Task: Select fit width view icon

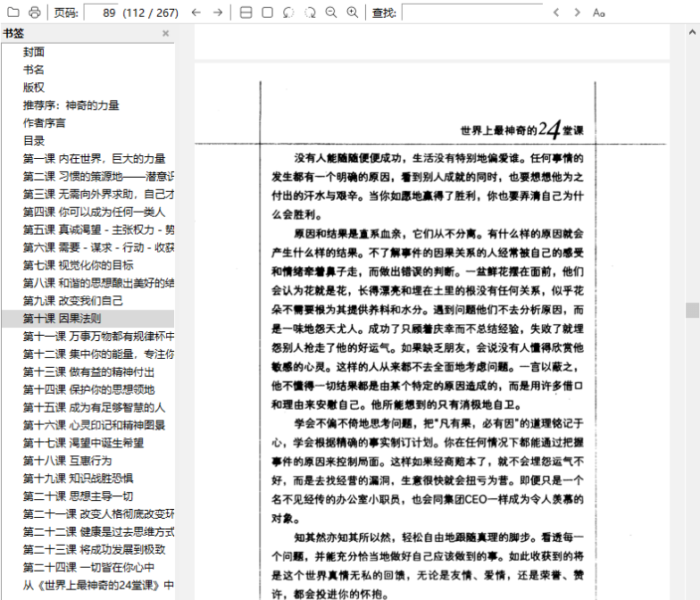Action: [x=246, y=12]
